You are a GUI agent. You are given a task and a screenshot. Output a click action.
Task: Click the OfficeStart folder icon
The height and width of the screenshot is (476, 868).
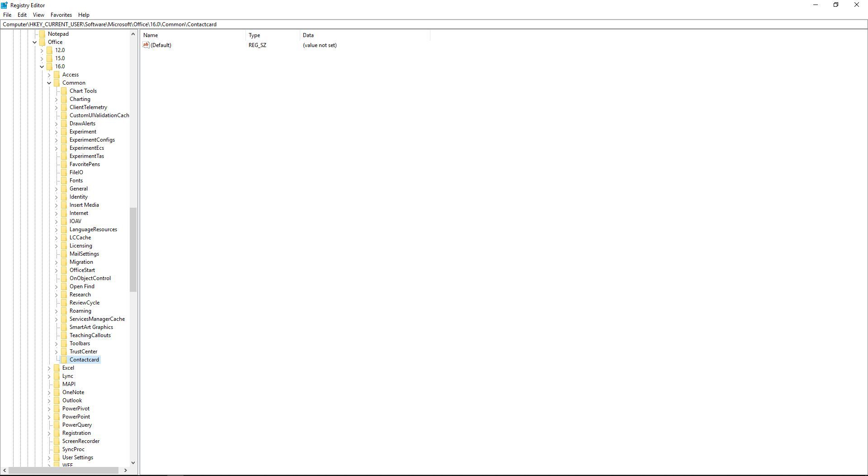(x=64, y=270)
